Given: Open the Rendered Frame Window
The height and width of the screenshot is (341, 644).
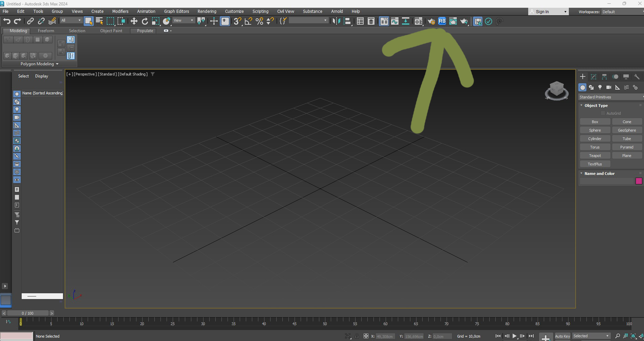Looking at the screenshot, I should point(453,21).
